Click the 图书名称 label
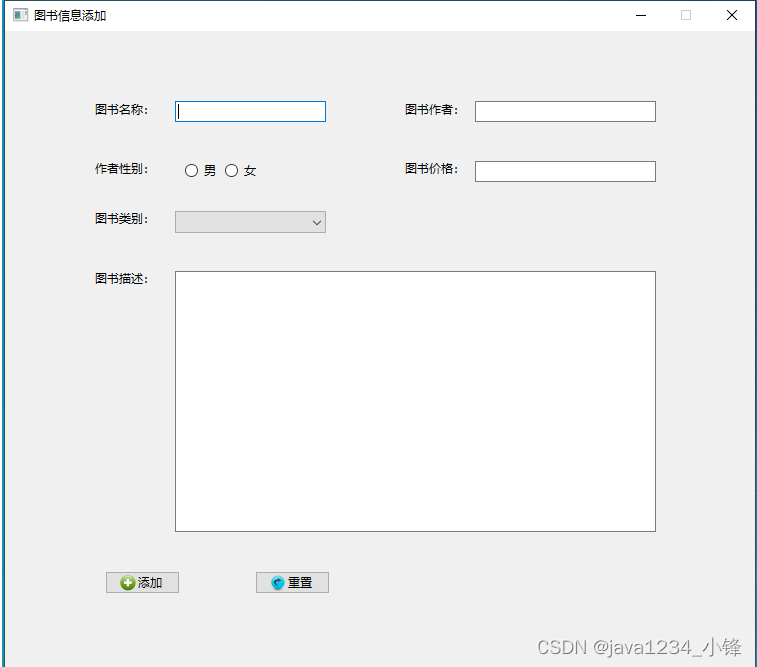The width and height of the screenshot is (757, 667). [x=121, y=110]
